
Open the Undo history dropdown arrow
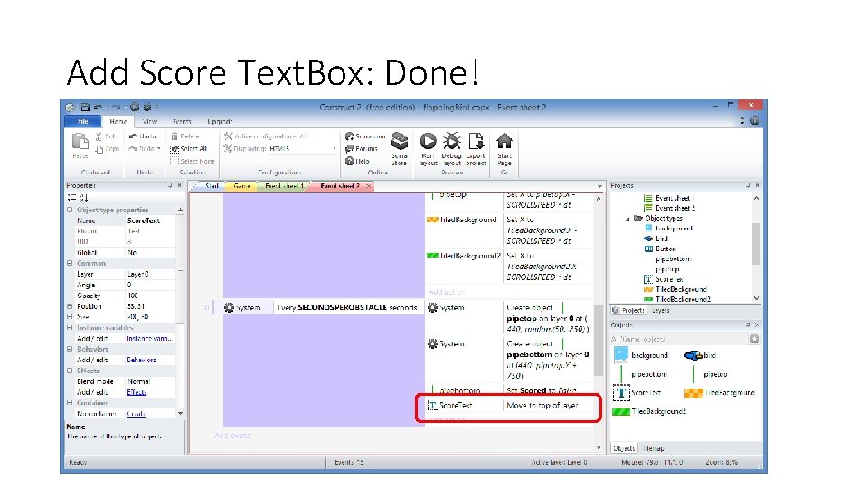coord(160,136)
